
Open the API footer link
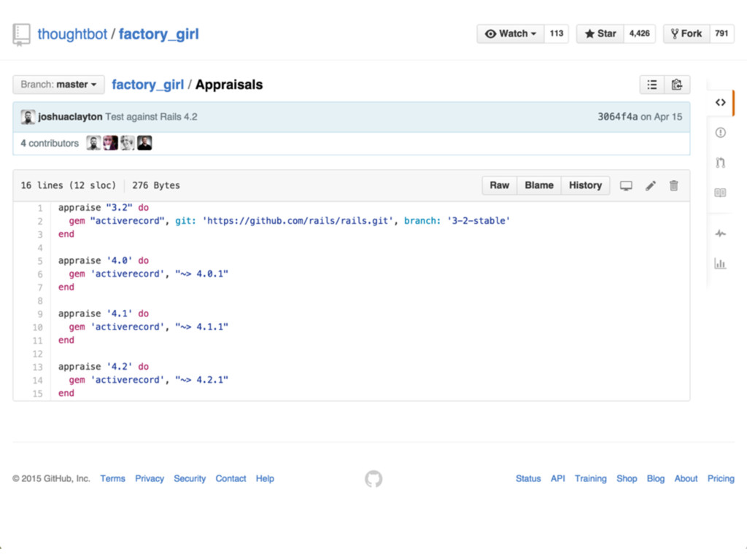pyautogui.click(x=557, y=478)
